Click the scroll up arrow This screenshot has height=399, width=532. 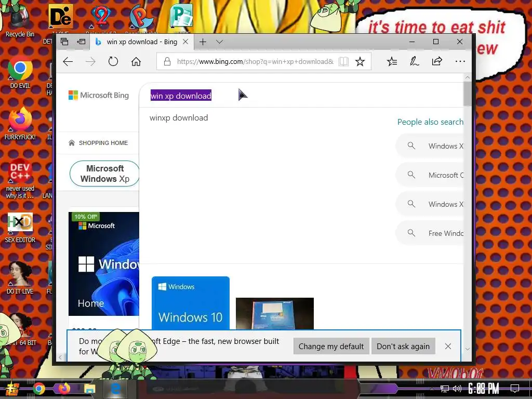[x=467, y=77]
